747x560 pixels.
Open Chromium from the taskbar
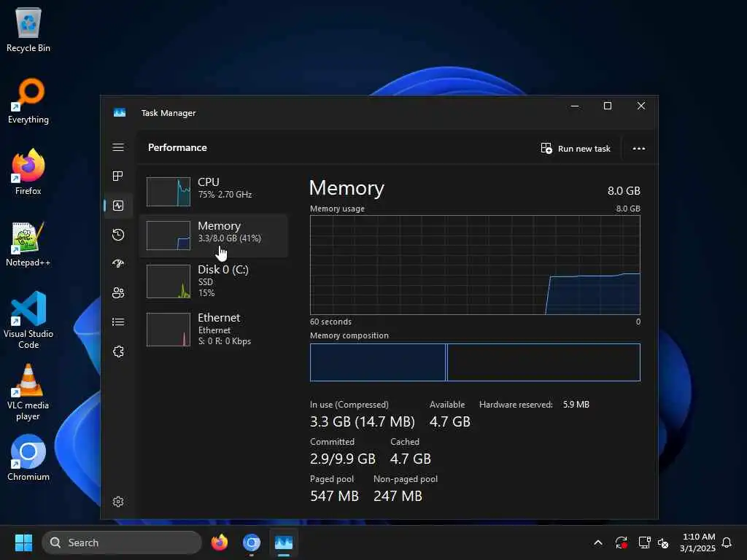252,542
